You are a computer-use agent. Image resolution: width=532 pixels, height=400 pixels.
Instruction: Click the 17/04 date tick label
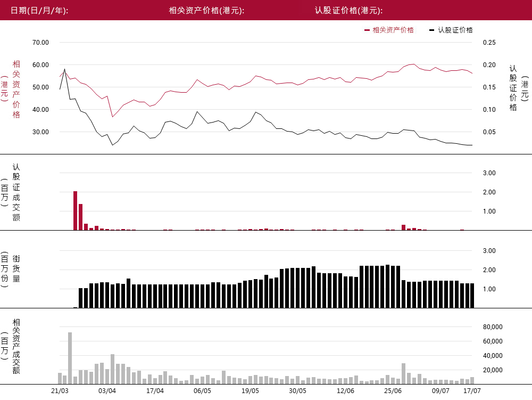(155, 391)
